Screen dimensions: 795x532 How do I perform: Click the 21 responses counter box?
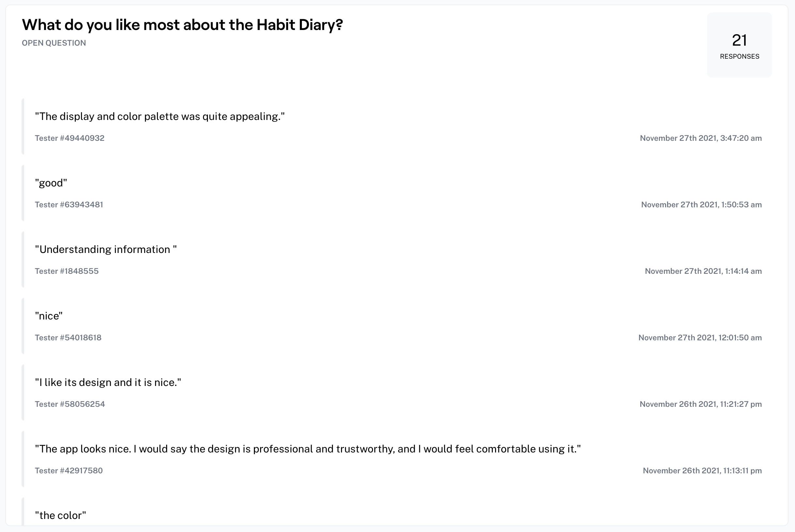[739, 45]
